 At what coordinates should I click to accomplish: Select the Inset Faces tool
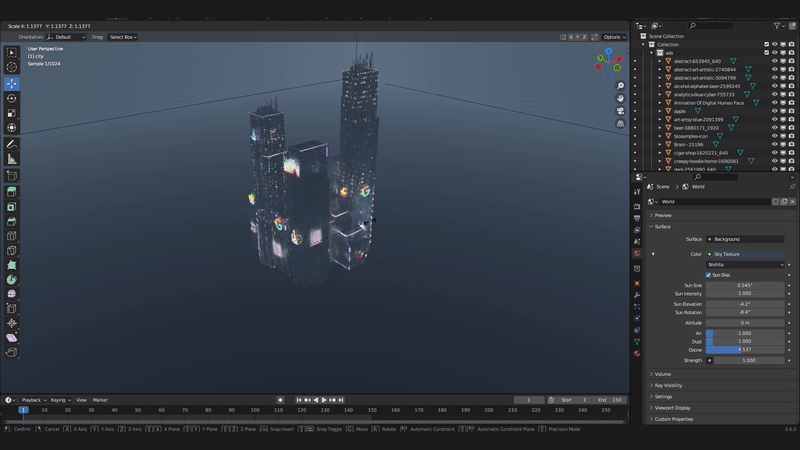click(x=12, y=207)
